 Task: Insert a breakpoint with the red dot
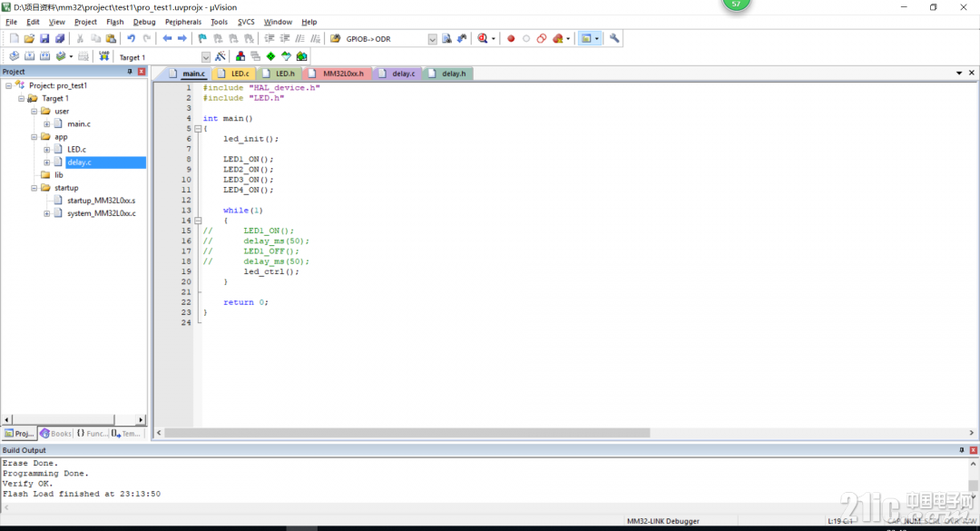511,39
